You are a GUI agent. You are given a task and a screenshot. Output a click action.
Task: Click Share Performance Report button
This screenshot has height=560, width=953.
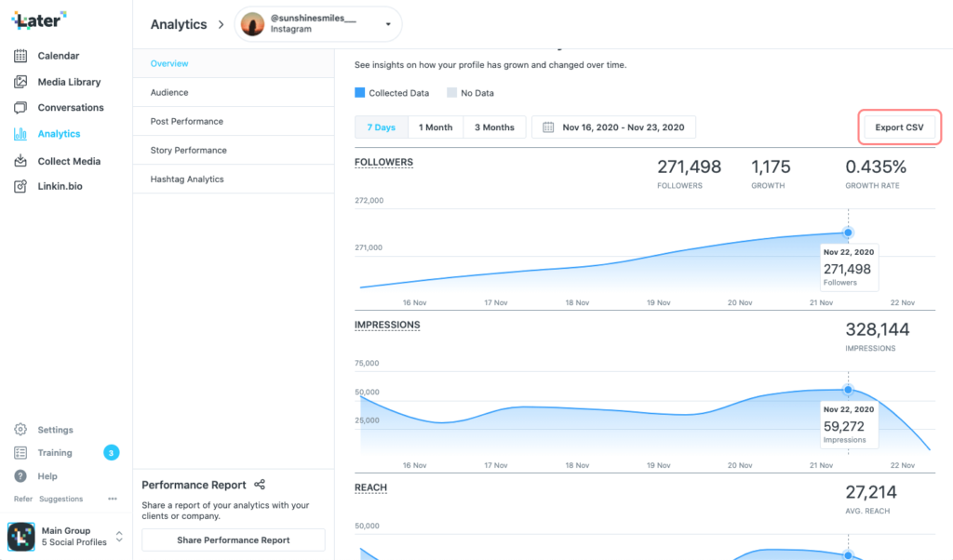[234, 540]
